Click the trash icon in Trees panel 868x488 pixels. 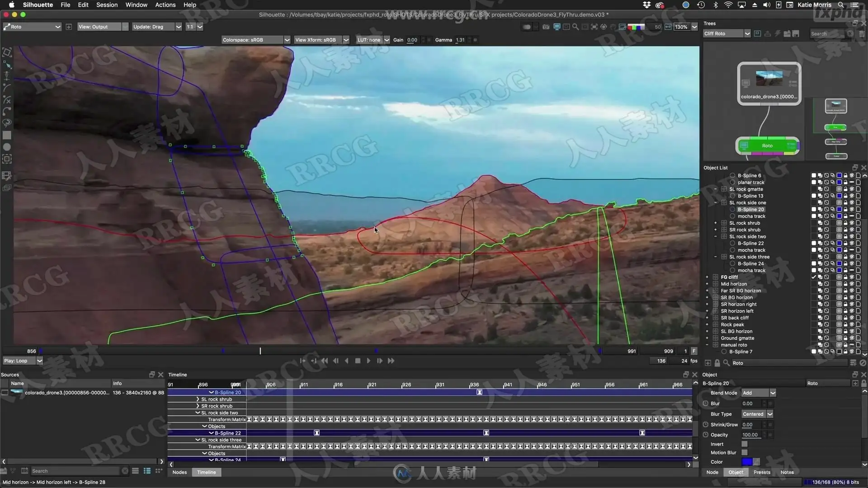(x=862, y=33)
